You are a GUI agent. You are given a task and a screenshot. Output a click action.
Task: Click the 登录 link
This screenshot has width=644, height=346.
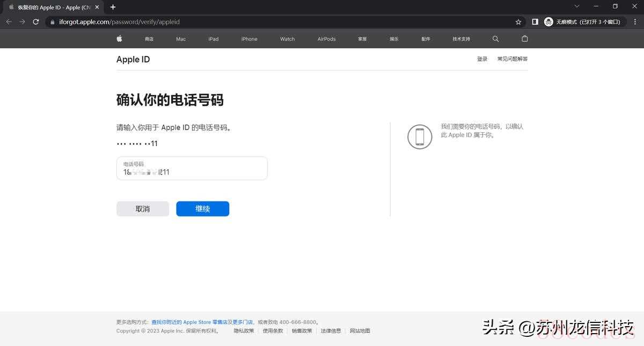click(x=482, y=59)
